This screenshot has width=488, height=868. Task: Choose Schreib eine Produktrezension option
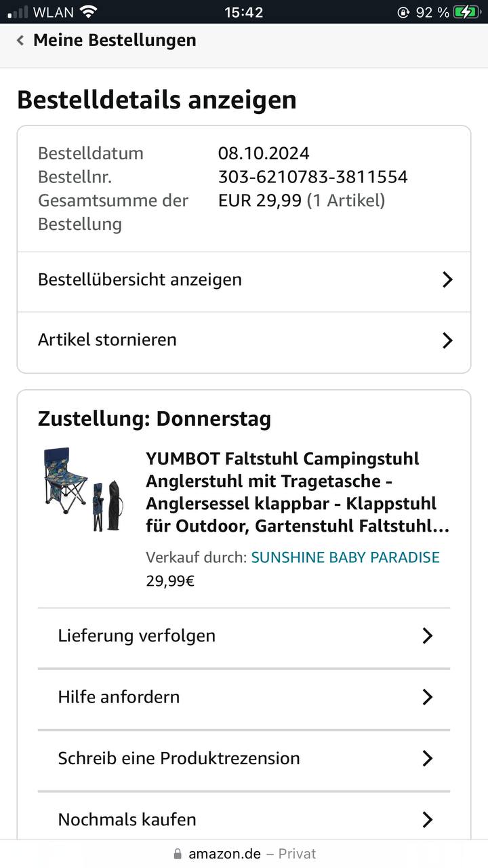179,757
